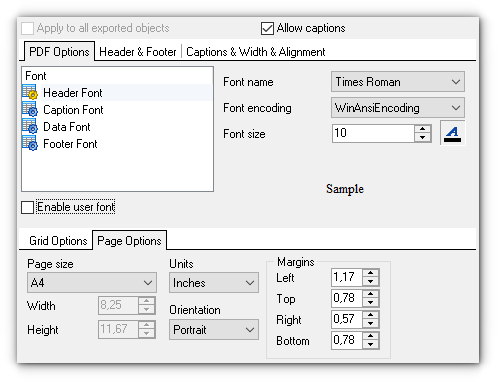Select Footer Font in the font list
Image resolution: width=498 pixels, height=382 pixels.
click(70, 144)
